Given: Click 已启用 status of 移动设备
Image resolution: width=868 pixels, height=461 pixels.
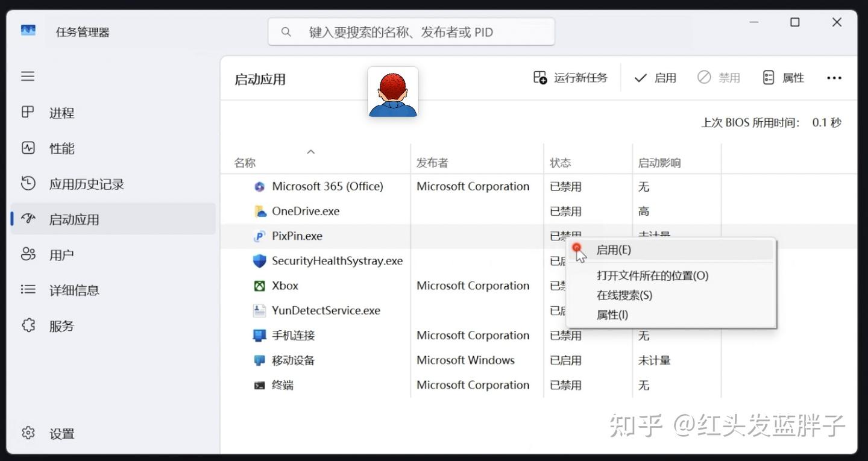Looking at the screenshot, I should [x=565, y=360].
